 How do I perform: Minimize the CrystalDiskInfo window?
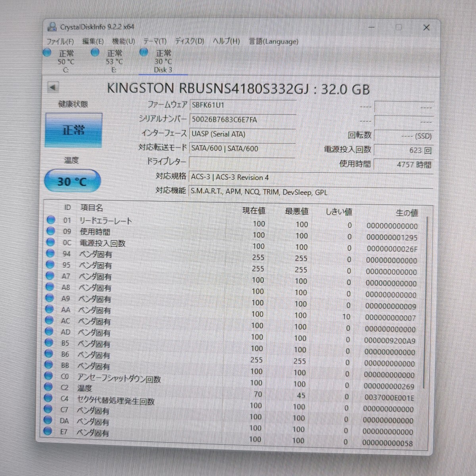(371, 27)
